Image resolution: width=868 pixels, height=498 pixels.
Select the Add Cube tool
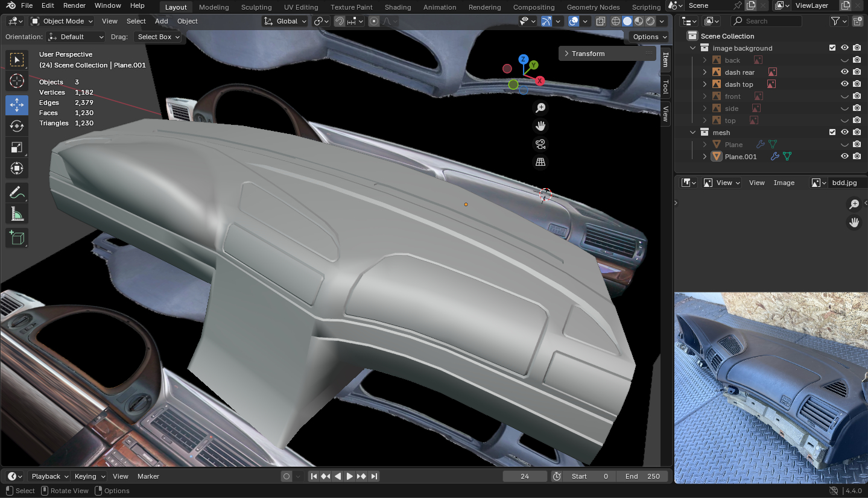[17, 238]
